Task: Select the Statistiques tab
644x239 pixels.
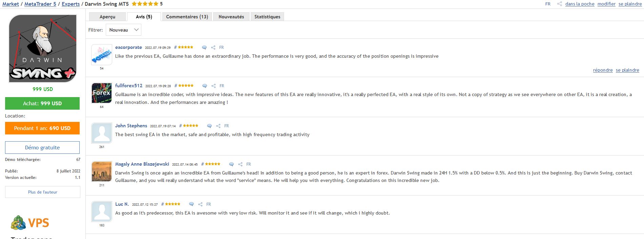Action: click(267, 17)
